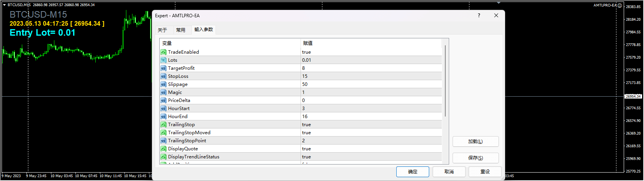Toggle the TrailingStopMoved true value
The image size is (644, 181).
click(x=306, y=133)
